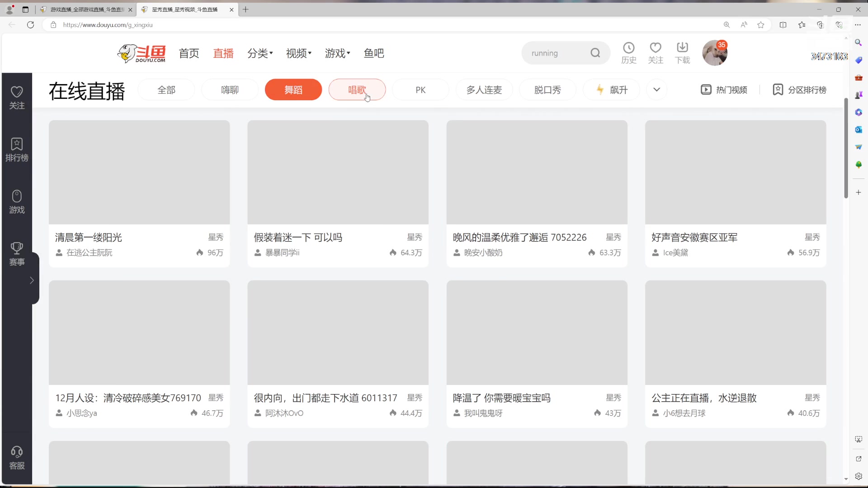Open the tab actions menu icon
Image resolution: width=868 pixels, height=488 pixels.
[x=25, y=9]
